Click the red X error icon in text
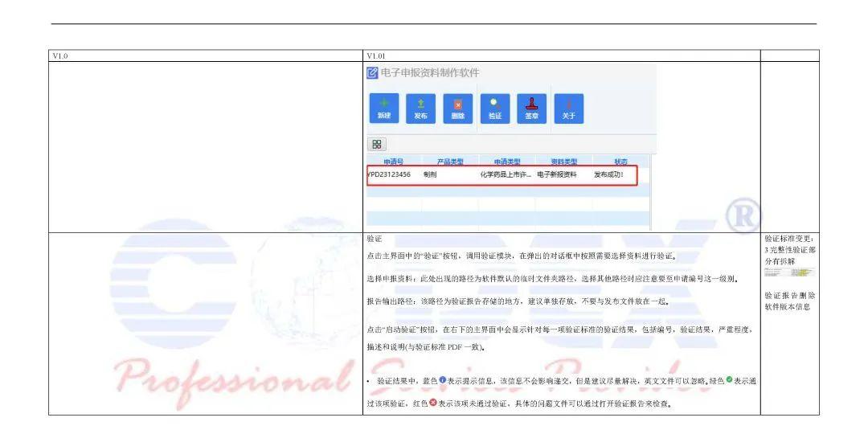 [432, 403]
